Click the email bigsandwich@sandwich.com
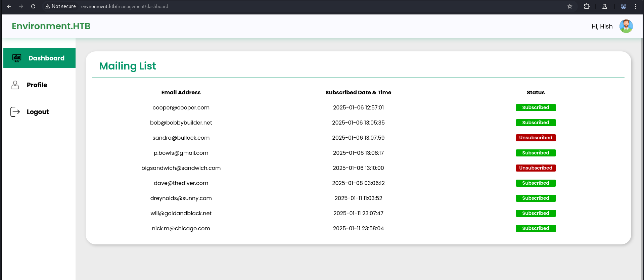 (181, 168)
